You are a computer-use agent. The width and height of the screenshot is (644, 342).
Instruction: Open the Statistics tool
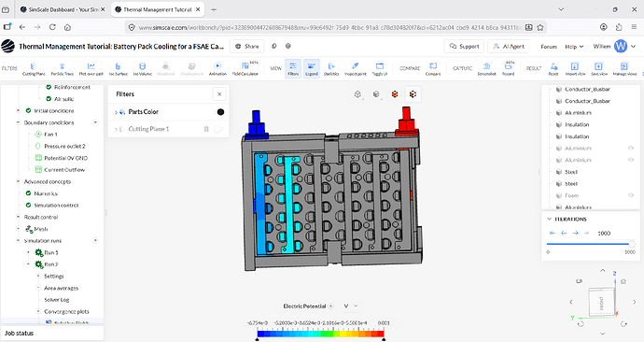click(x=331, y=68)
